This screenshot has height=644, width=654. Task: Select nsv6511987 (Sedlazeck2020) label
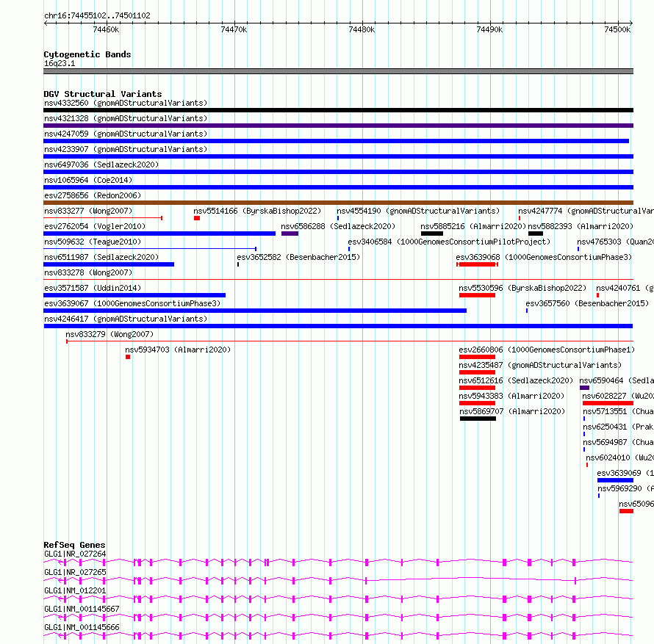tap(101, 257)
